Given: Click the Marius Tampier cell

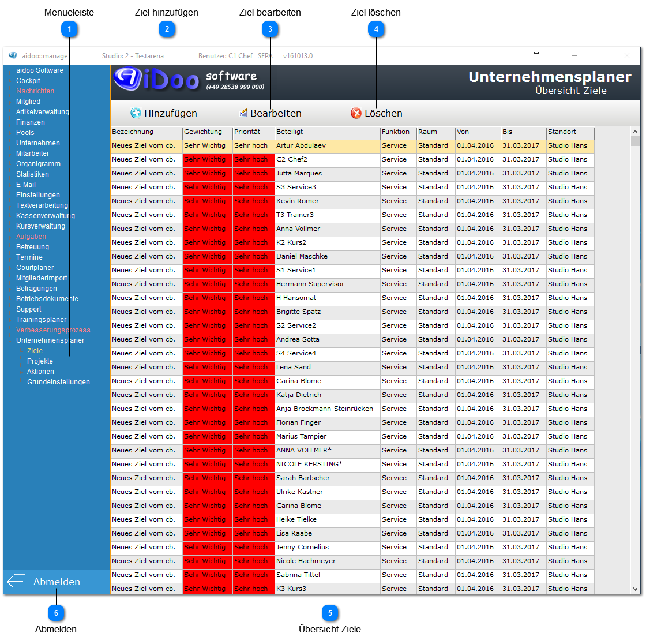Looking at the screenshot, I should [328, 437].
